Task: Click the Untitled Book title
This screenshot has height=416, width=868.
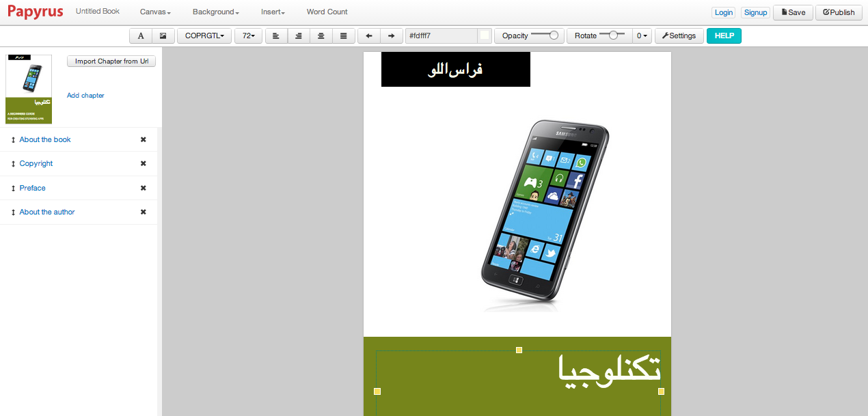Action: coord(98,12)
